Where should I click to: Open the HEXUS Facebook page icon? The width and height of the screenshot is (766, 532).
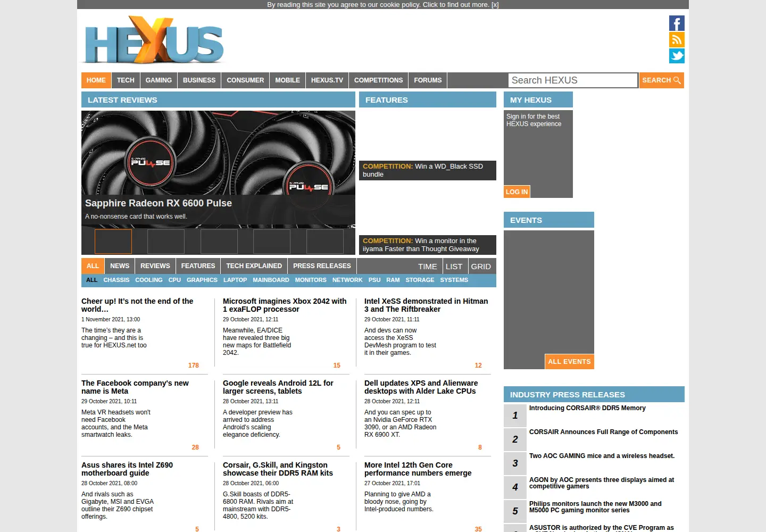click(677, 23)
